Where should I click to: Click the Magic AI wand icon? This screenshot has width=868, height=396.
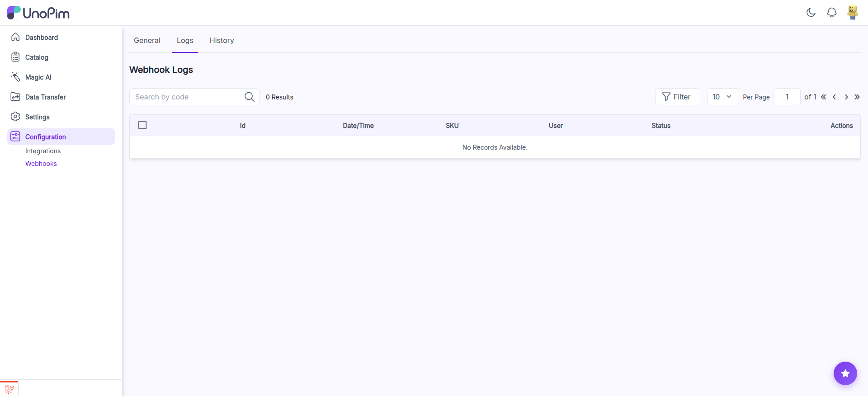coord(15,77)
